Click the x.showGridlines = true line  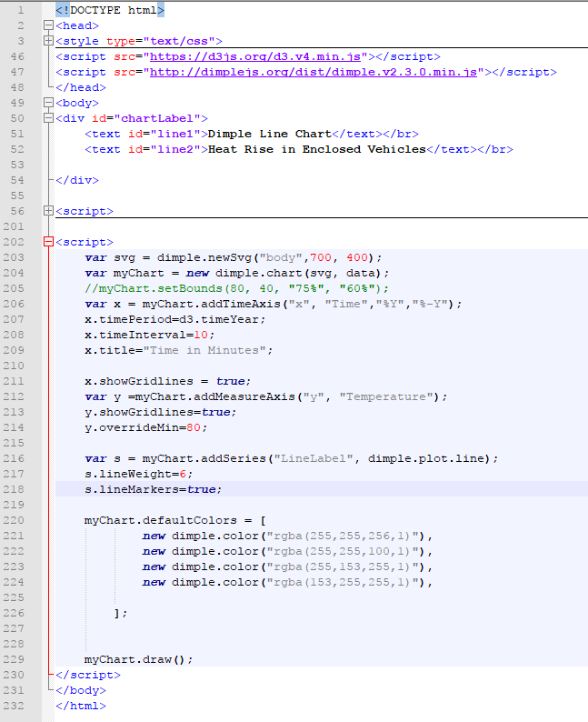click(168, 381)
